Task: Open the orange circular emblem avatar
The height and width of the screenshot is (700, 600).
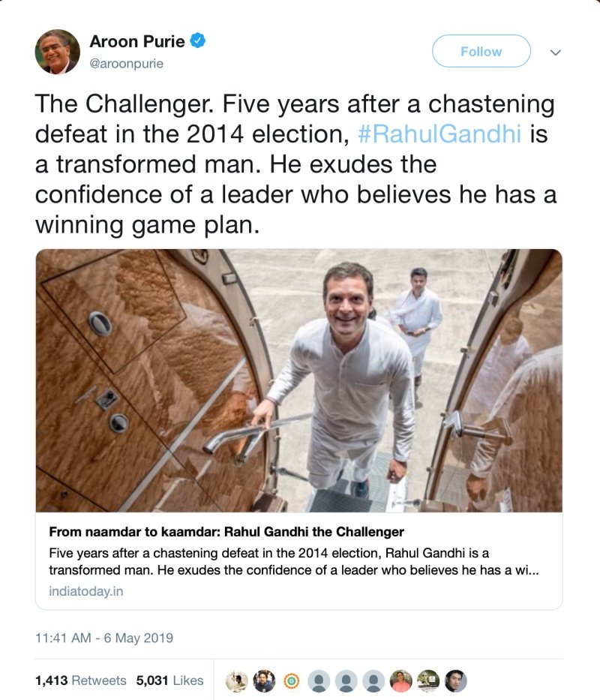Action: click(x=290, y=680)
